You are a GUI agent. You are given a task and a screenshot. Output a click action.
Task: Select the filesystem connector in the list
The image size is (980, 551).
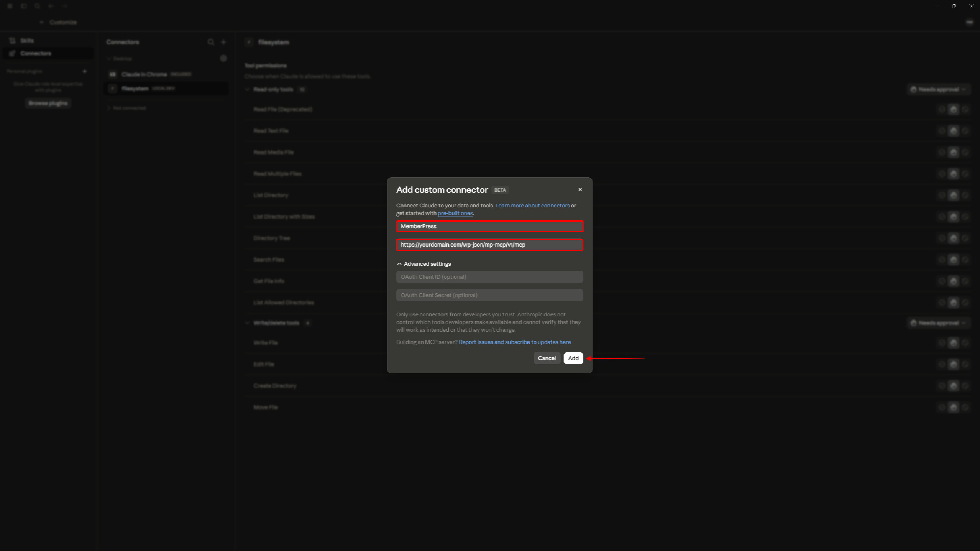click(166, 89)
